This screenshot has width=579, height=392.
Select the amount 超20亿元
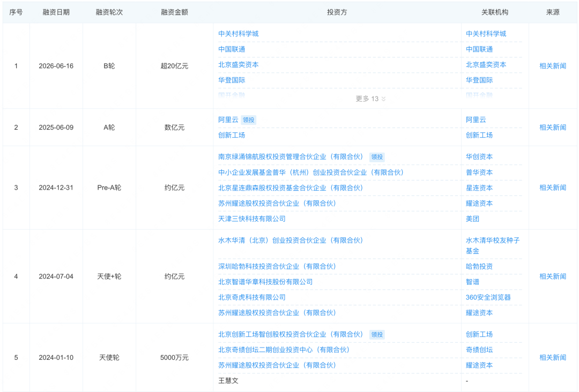click(x=174, y=66)
